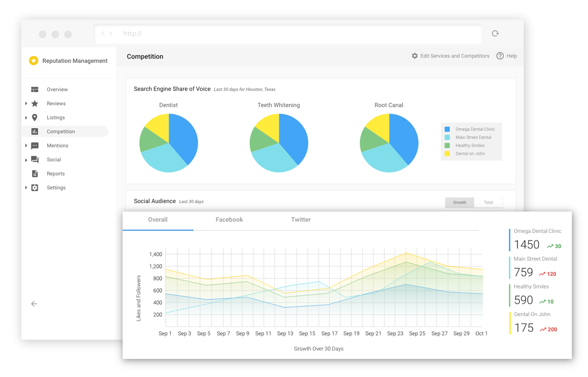Click the Settings gear icon in sidebar
The image size is (588, 377).
tap(35, 188)
